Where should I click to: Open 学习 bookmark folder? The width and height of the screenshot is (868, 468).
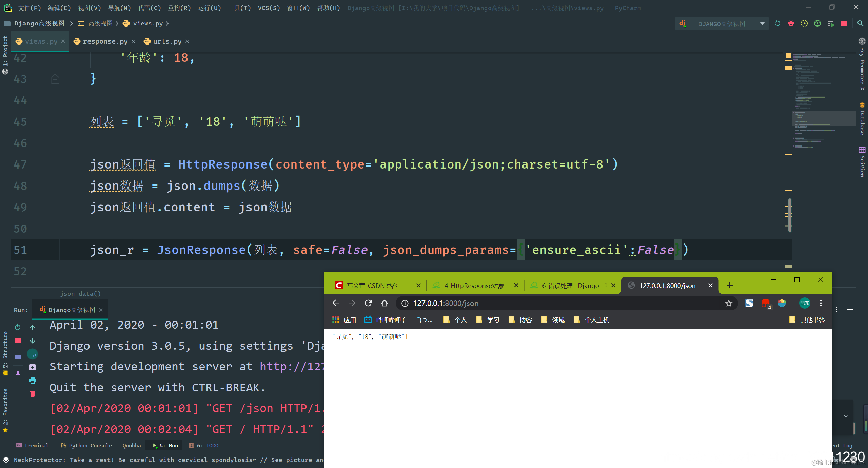488,320
